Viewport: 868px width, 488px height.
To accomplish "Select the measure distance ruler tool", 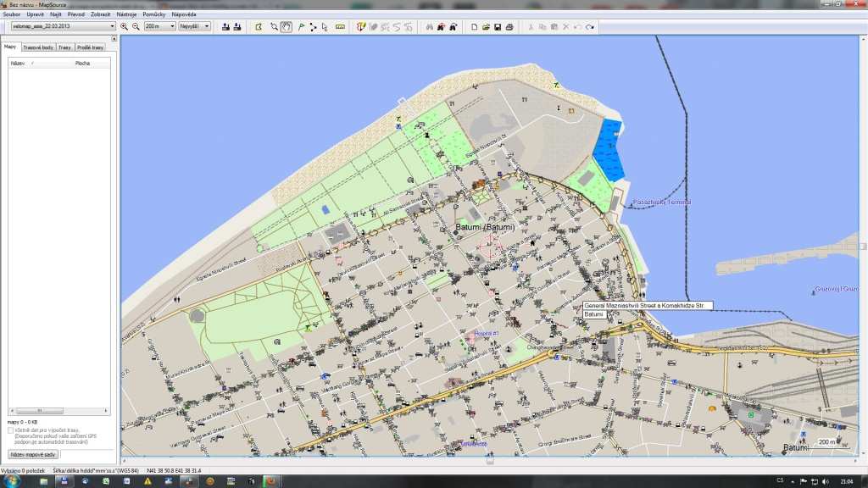I will pyautogui.click(x=340, y=26).
